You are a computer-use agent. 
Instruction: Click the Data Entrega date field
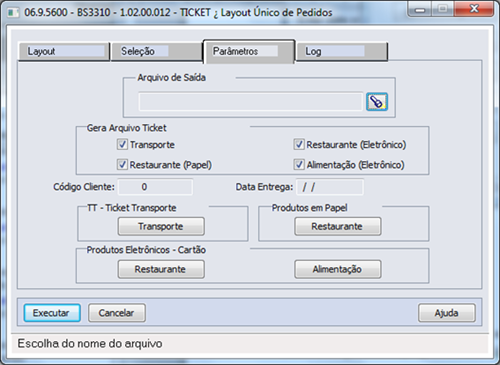point(330,187)
